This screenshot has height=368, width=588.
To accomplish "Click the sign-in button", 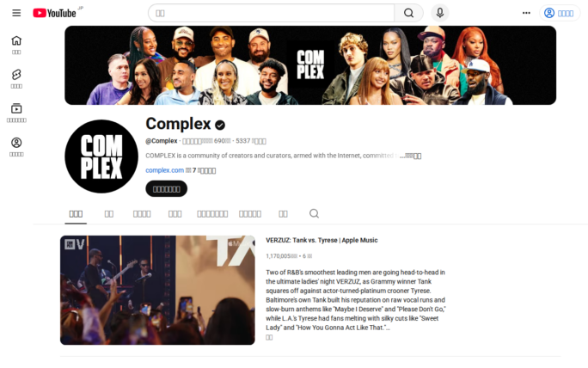I will (560, 13).
